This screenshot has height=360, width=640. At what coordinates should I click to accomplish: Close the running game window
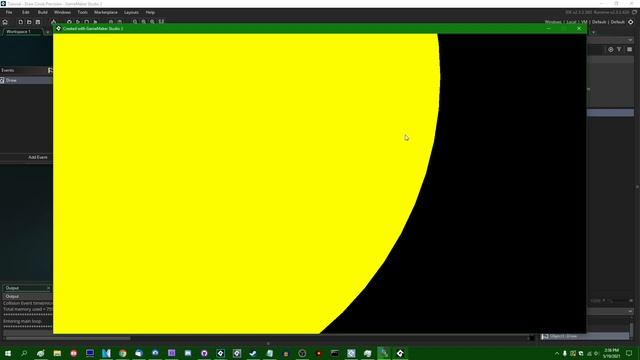point(579,29)
